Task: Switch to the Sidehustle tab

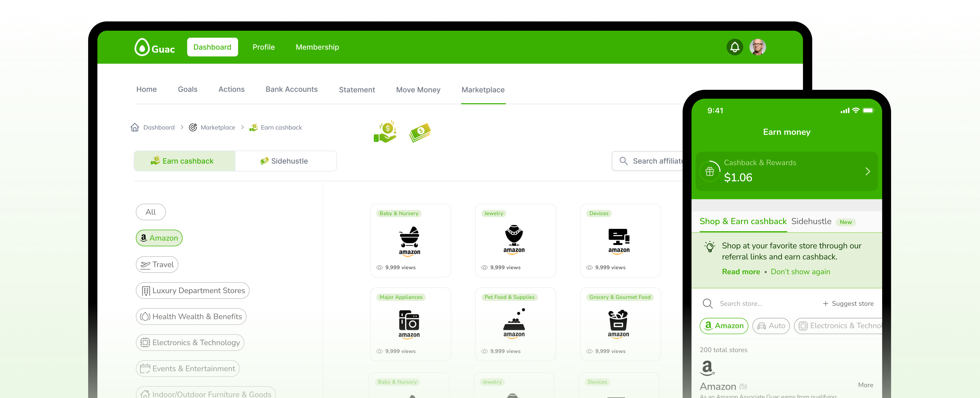Action: [285, 161]
